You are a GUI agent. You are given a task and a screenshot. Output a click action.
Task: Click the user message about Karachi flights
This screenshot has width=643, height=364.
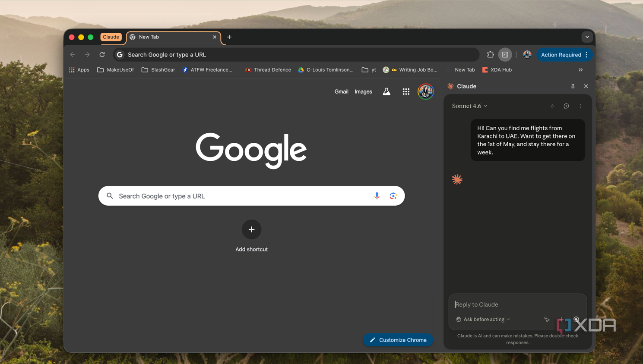click(x=528, y=140)
